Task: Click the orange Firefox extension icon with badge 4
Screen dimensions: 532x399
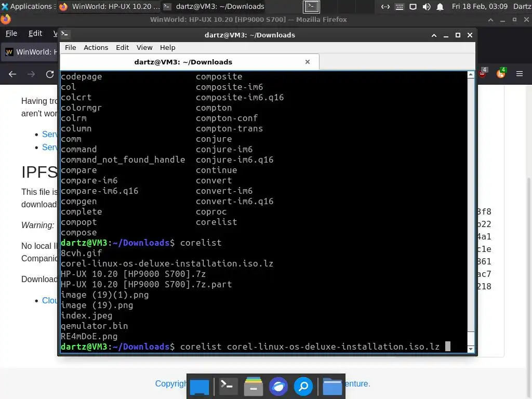Action: pos(501,73)
